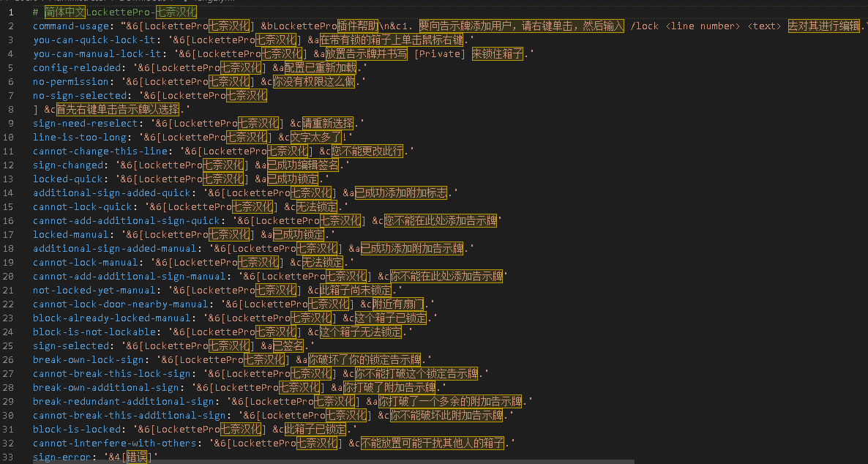This screenshot has height=464, width=868.
Task: Click the value '文字太多了'
Action: (x=315, y=137)
